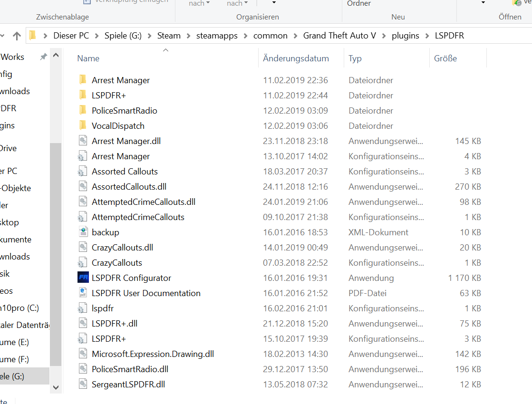Click the AttemptedCrimeCallouts config file icon
The image size is (532, 404).
(82, 217)
